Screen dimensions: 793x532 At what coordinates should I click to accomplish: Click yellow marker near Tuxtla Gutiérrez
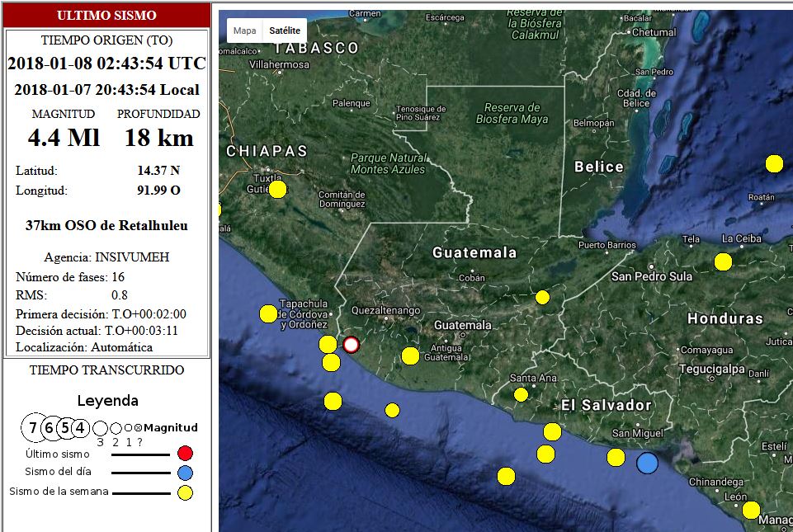(x=277, y=190)
